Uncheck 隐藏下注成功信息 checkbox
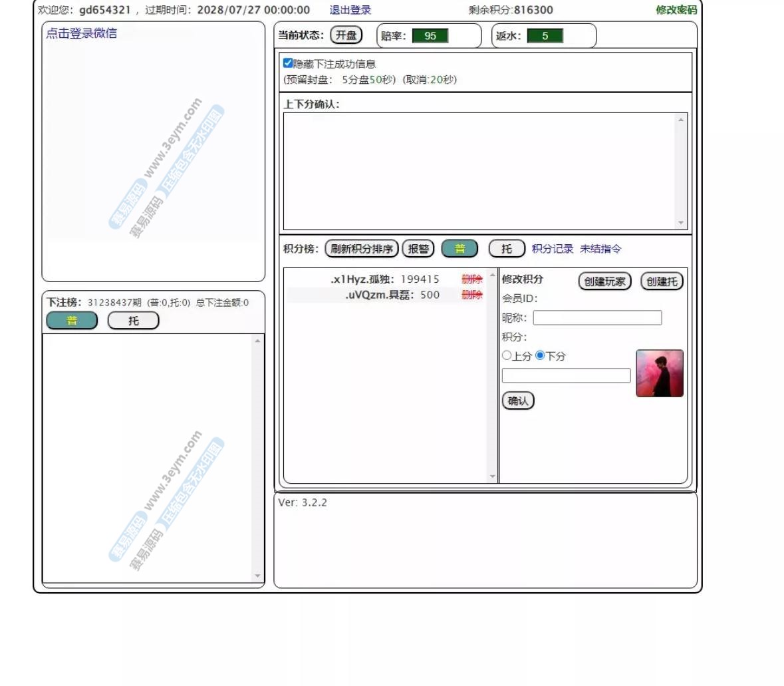This screenshot has width=784, height=686. [x=288, y=63]
